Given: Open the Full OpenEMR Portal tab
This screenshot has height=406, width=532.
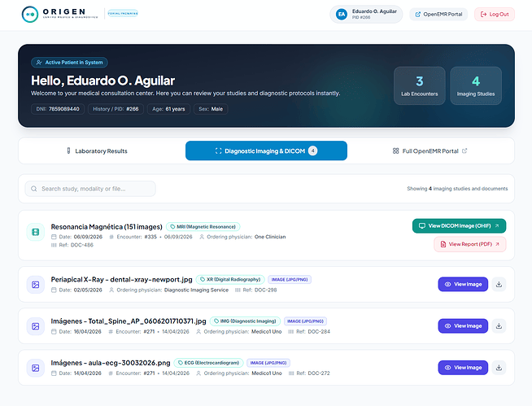Looking at the screenshot, I should (430, 151).
